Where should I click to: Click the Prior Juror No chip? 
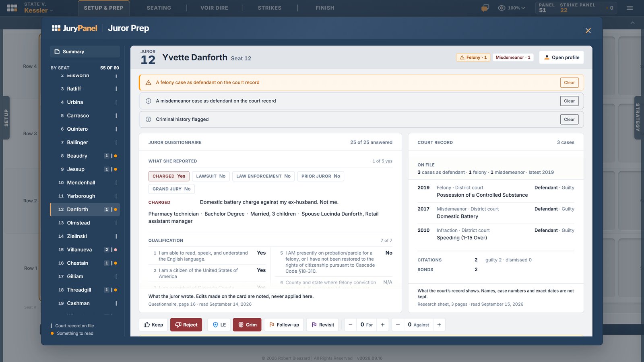321,176
